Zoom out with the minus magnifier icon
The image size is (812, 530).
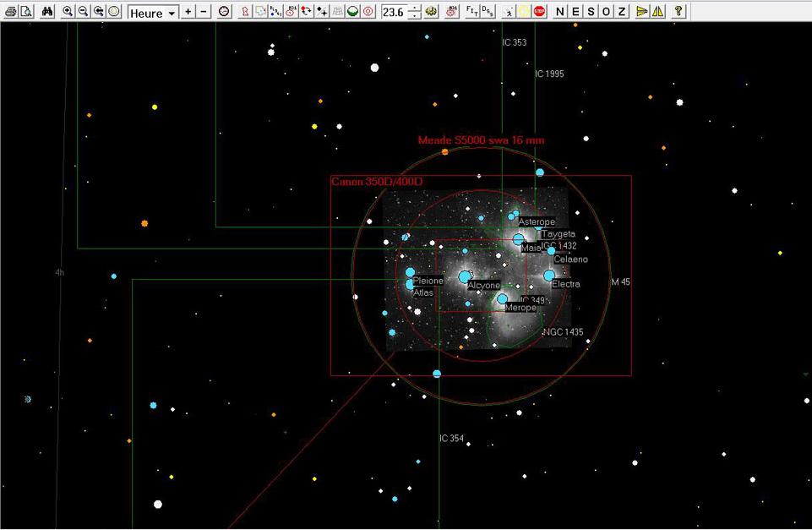click(83, 11)
